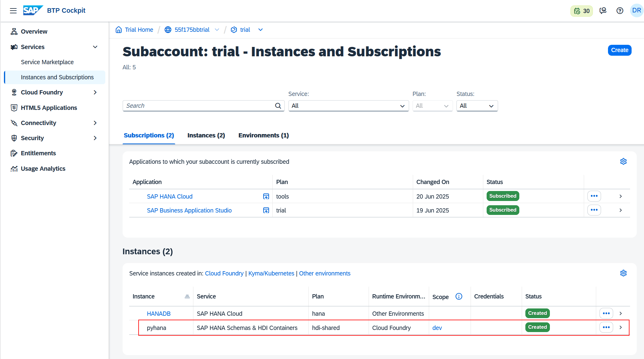Open Usage Analytics from sidebar

point(43,169)
